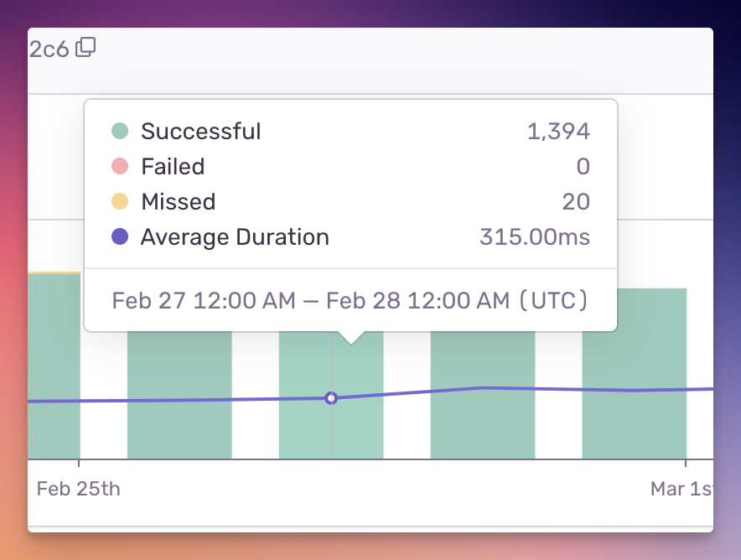Click the Feb 27 — Feb 28 date range text

[349, 300]
